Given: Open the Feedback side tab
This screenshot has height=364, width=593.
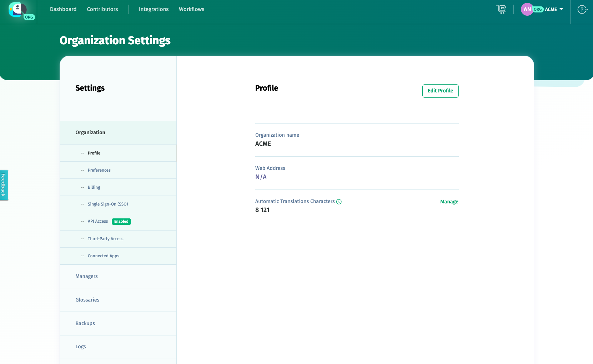Looking at the screenshot, I should click(4, 185).
